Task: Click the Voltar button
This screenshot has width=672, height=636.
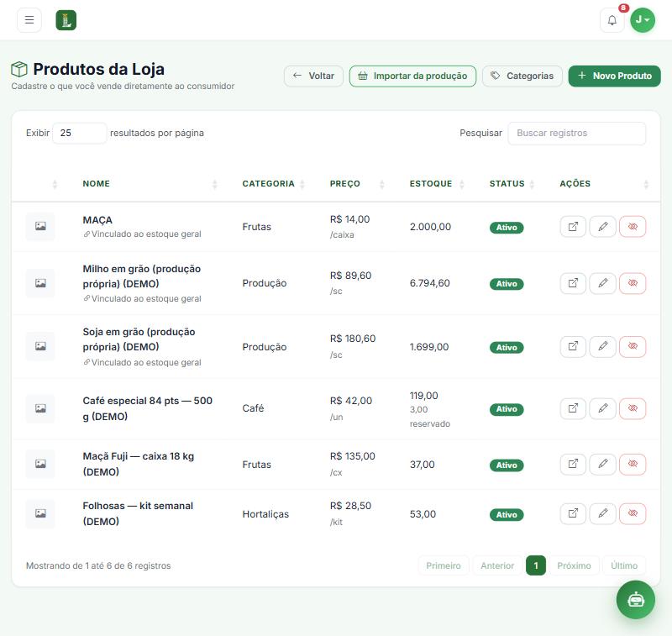Action: tap(313, 76)
